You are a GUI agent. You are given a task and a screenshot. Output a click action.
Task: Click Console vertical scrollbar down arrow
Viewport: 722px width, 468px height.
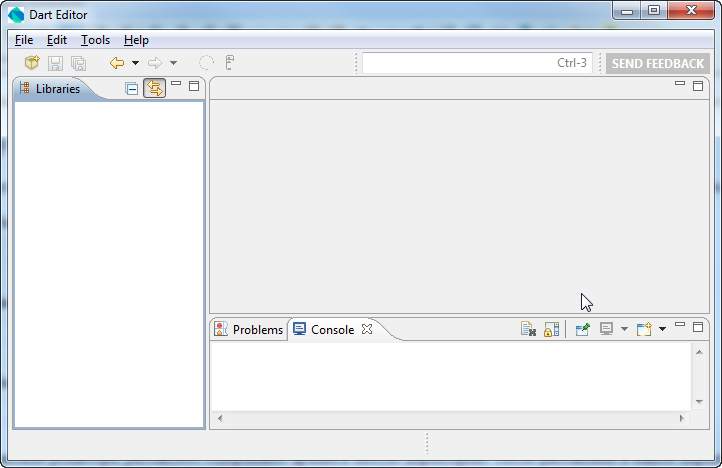click(x=699, y=402)
